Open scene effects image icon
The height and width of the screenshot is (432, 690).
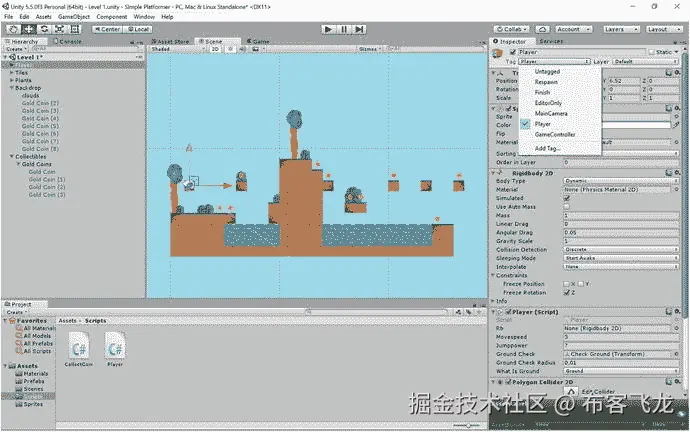click(x=255, y=49)
